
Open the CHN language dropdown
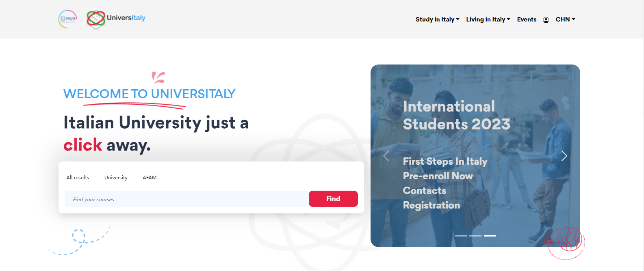tap(565, 19)
